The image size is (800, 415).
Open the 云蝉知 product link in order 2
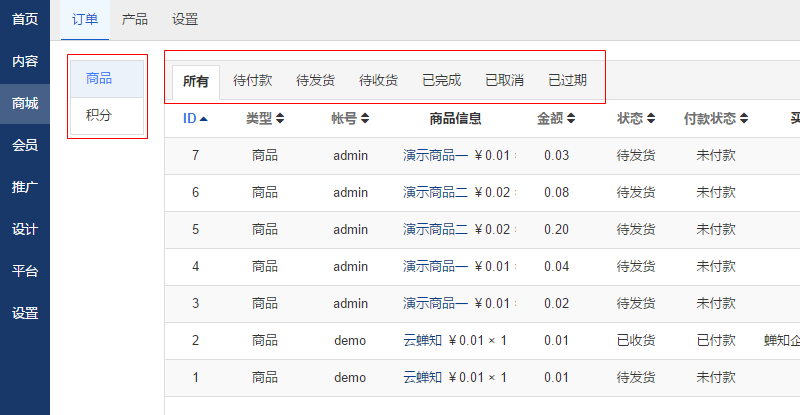pos(422,340)
